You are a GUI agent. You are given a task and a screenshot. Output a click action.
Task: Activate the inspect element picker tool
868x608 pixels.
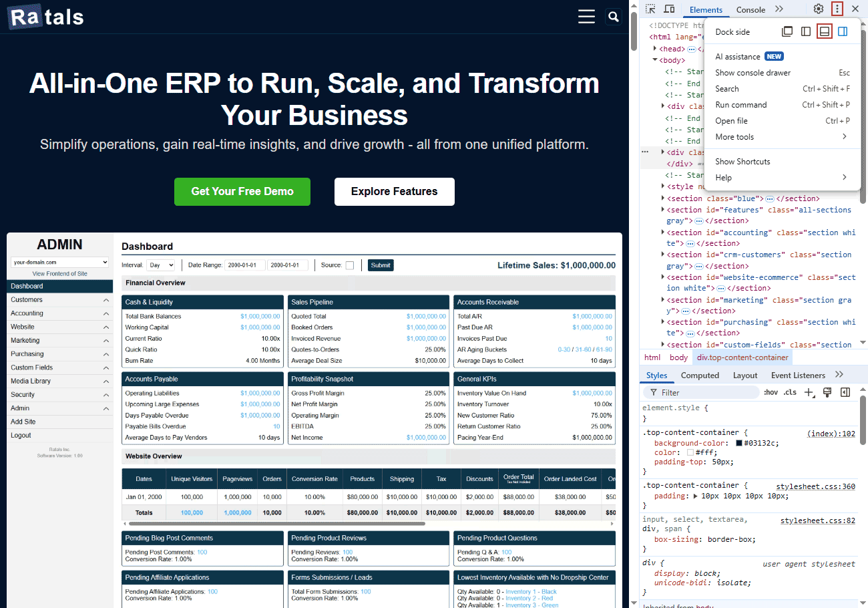[x=650, y=9]
